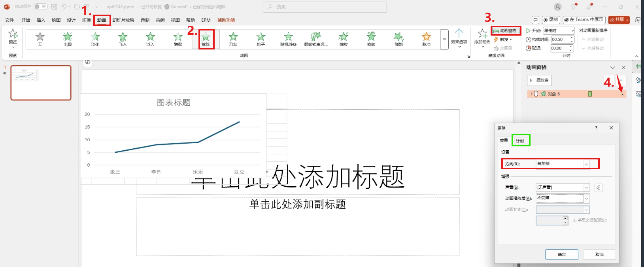Click the 确定 OK button
The width and height of the screenshot is (644, 267).
click(562, 254)
